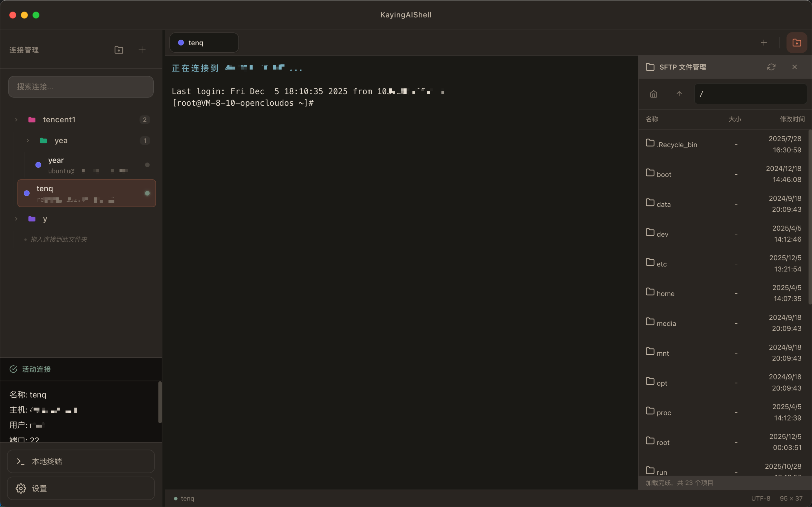Open the etc folder in SFTP list
The width and height of the screenshot is (812, 507).
click(x=661, y=264)
